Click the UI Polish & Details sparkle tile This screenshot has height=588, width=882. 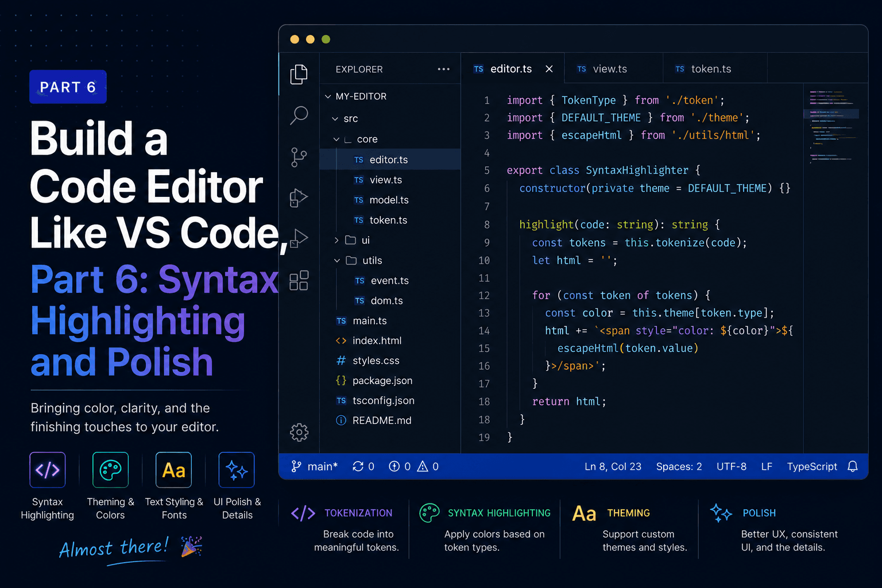click(237, 470)
